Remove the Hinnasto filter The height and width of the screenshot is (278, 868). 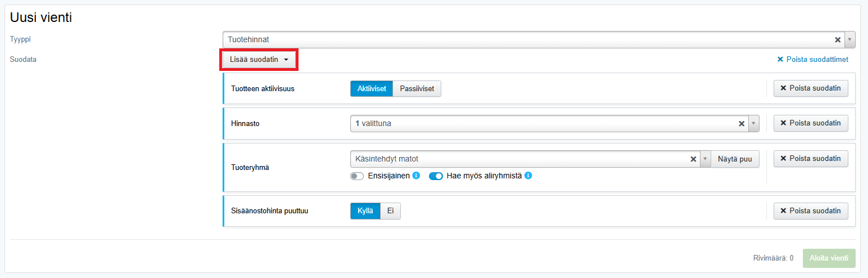810,123
